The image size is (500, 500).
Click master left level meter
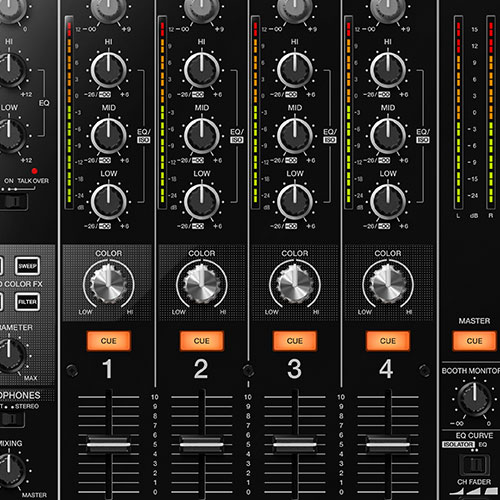pyautogui.click(x=458, y=112)
